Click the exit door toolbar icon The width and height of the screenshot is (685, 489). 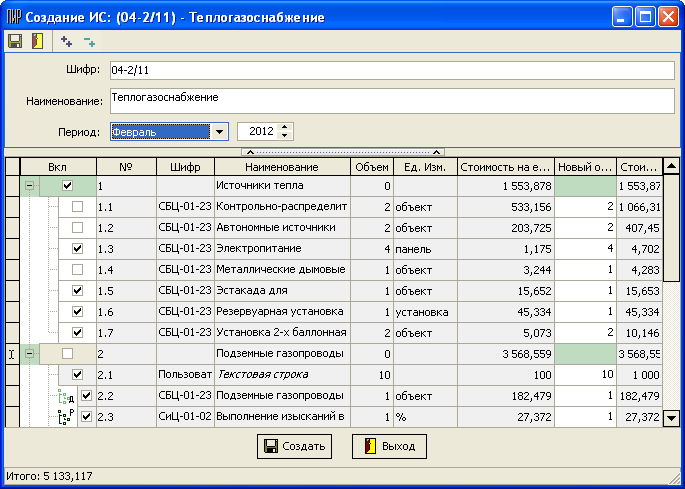pos(37,41)
